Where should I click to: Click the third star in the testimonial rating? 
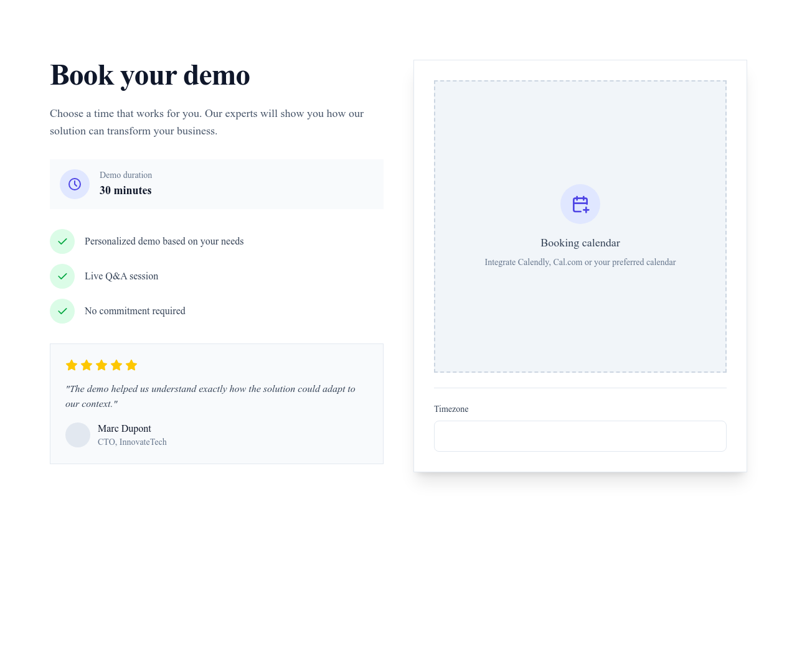tap(101, 365)
